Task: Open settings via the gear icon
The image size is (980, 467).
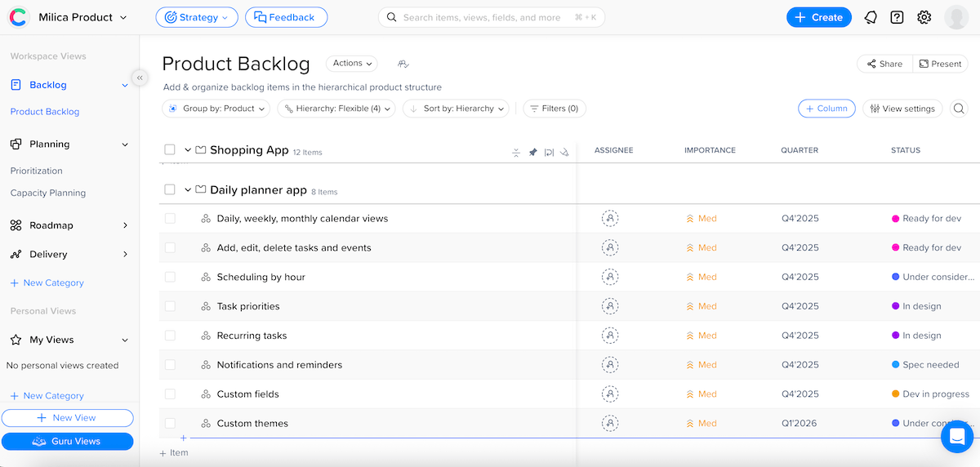Action: [x=924, y=17]
